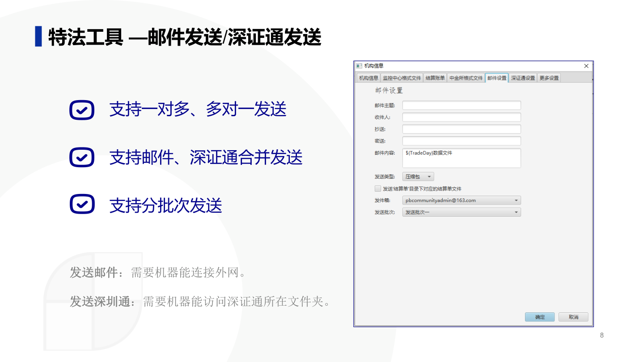
Task: Click the 邮件设置 tab
Action: point(497,78)
